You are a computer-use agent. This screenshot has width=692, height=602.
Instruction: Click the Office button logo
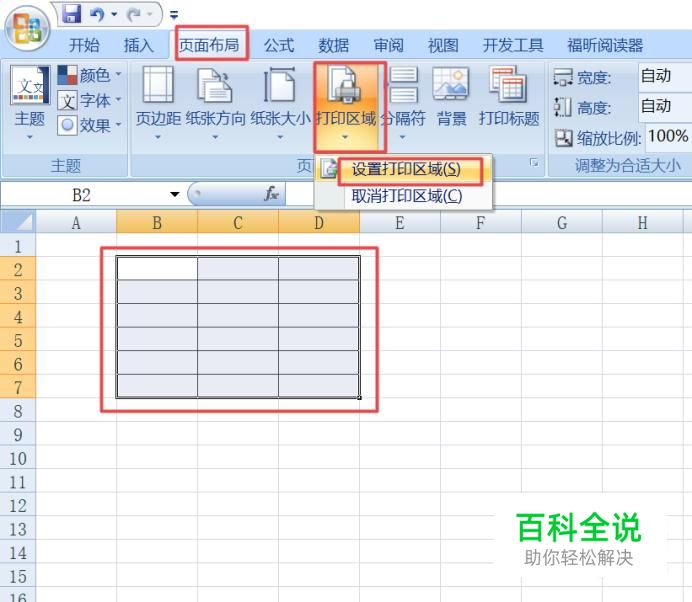coord(27,30)
